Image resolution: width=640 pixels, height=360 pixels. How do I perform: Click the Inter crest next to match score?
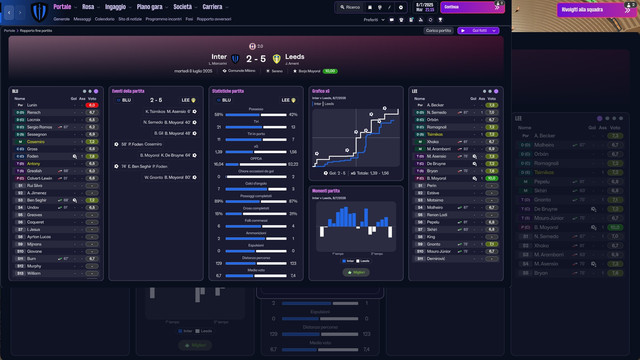(235, 59)
